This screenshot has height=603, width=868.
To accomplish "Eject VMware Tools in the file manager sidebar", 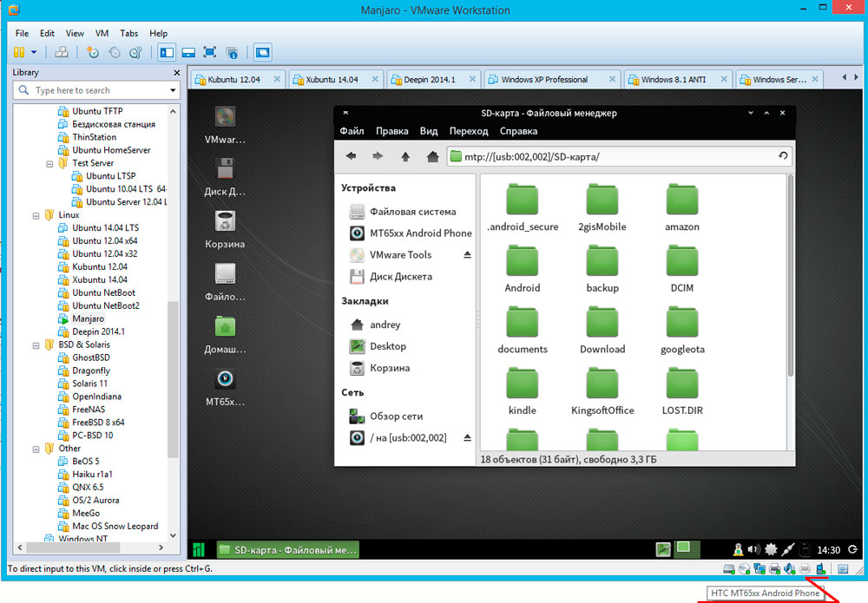I will click(x=467, y=255).
